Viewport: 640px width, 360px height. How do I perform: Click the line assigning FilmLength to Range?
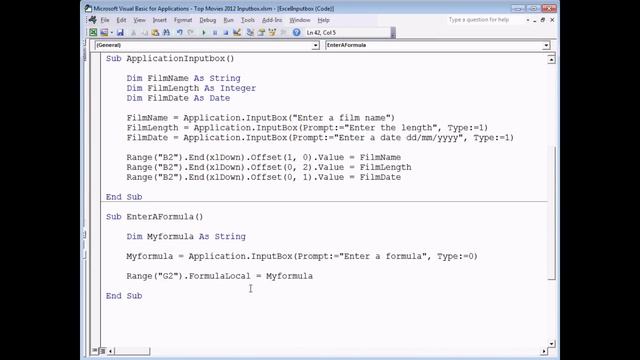pyautogui.click(x=269, y=167)
